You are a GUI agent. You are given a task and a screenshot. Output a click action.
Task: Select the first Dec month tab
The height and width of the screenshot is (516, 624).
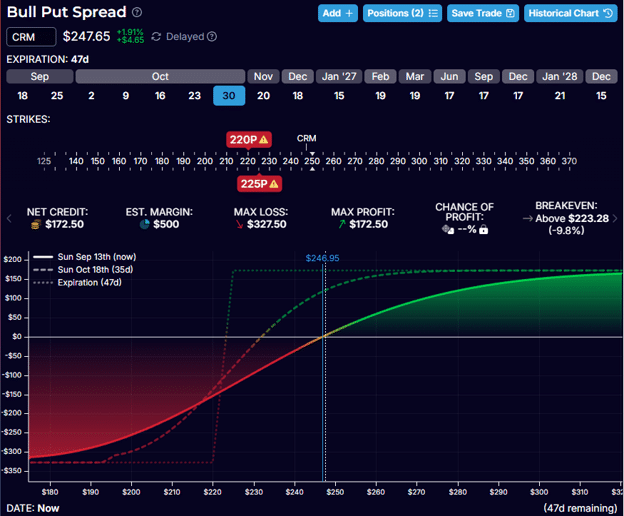pos(298,76)
